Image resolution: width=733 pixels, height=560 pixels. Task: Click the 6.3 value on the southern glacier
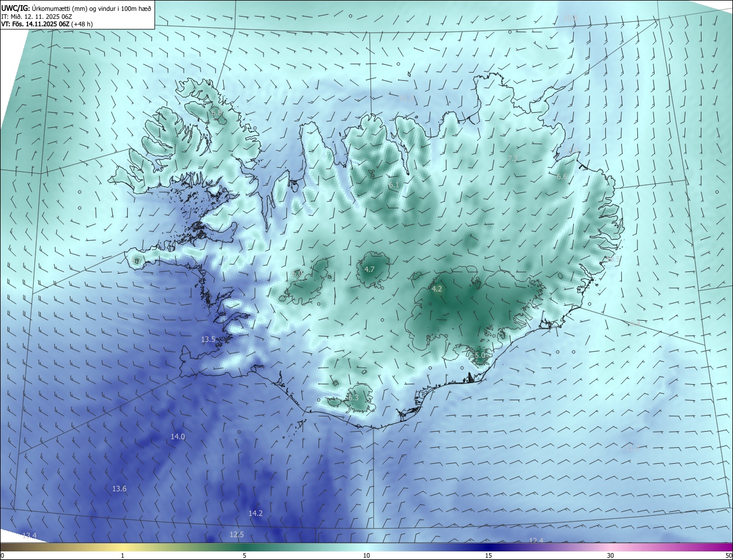click(x=353, y=398)
